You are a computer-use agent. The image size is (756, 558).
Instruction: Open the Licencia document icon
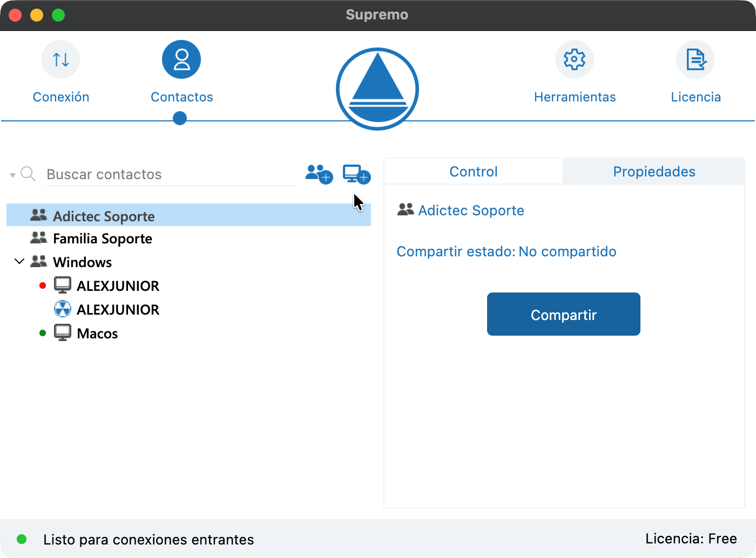tap(696, 59)
